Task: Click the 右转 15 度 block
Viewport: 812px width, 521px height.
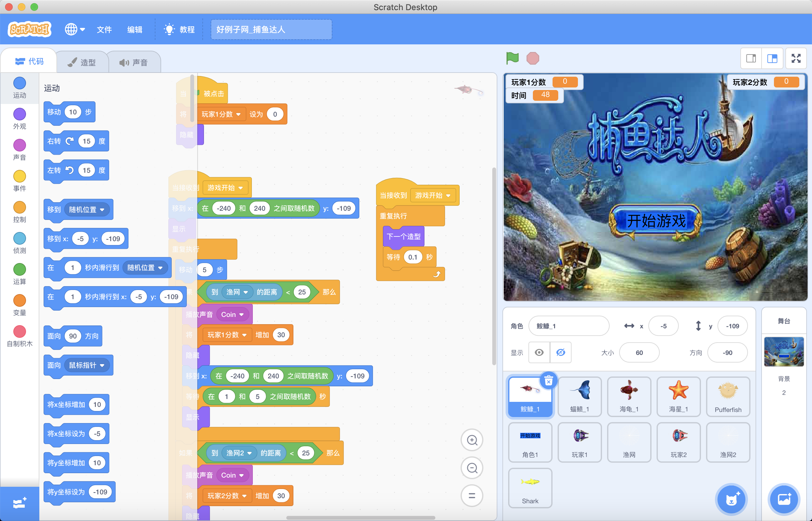Action: pos(76,141)
